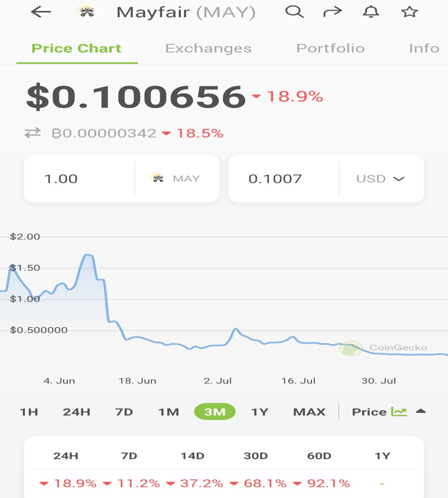Swap currency with the exchange arrows icon
The width and height of the screenshot is (448, 498).
tap(32, 133)
